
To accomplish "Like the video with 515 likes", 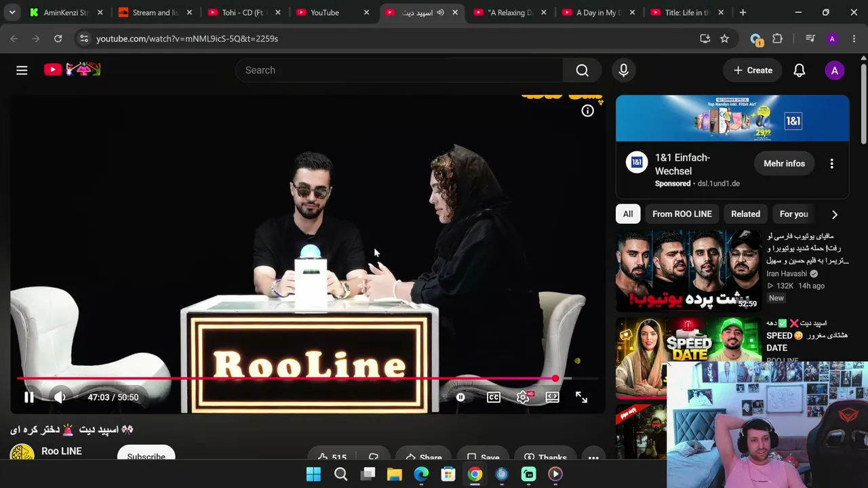I will (x=332, y=457).
